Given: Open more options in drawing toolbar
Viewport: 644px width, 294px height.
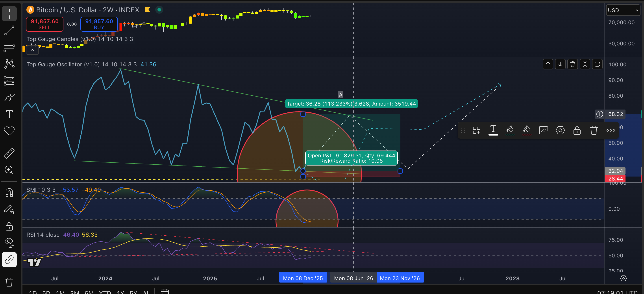Looking at the screenshot, I should pyautogui.click(x=611, y=130).
